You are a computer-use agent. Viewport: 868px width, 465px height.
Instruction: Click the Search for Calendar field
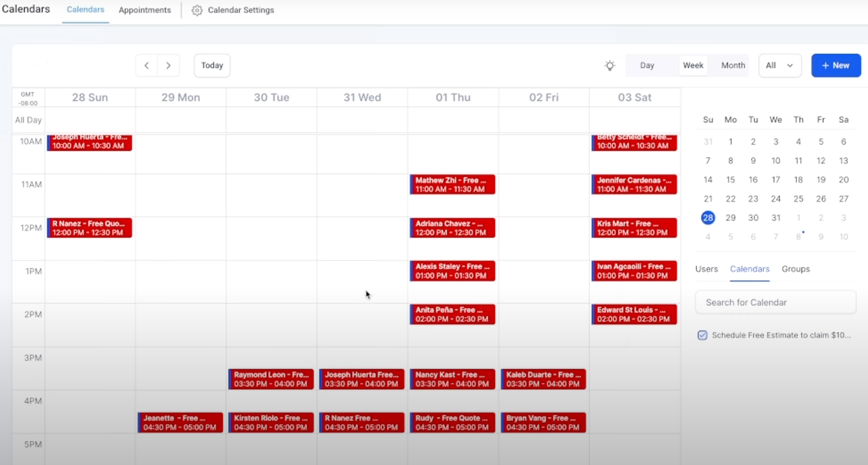click(x=775, y=303)
